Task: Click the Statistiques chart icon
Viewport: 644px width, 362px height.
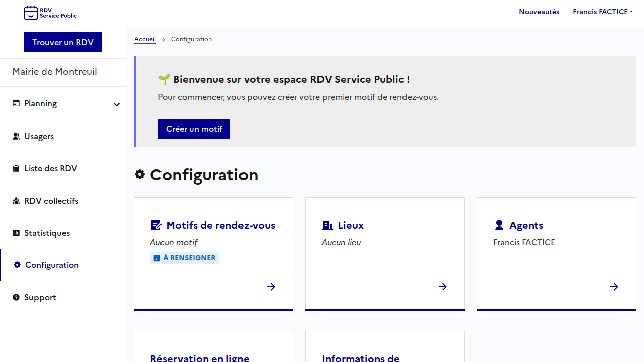Action: click(16, 233)
